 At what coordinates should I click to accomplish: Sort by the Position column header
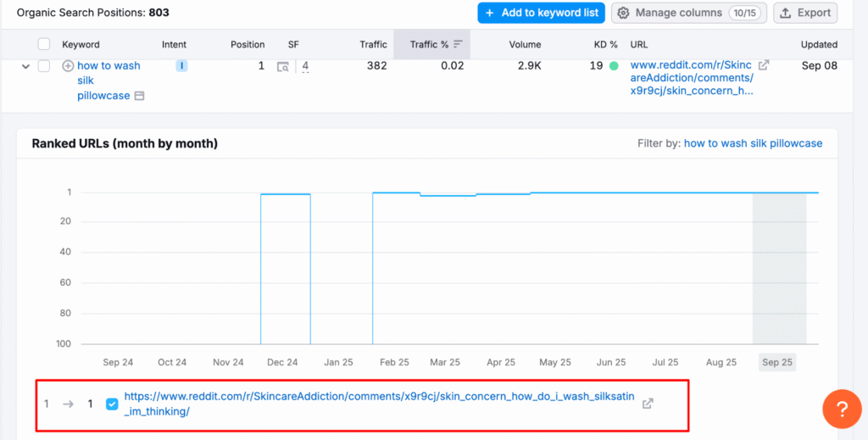click(x=248, y=44)
